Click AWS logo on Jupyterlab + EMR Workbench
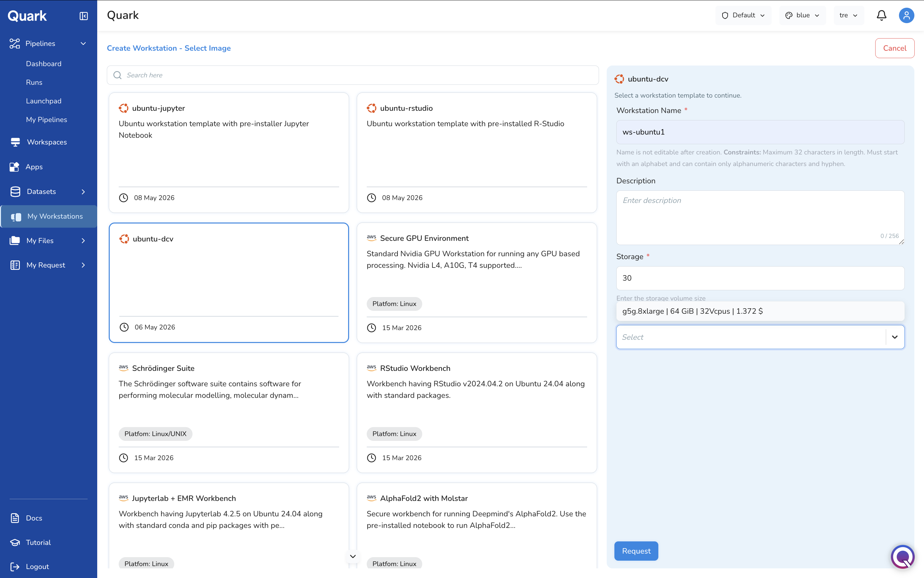The height and width of the screenshot is (578, 924). point(123,498)
